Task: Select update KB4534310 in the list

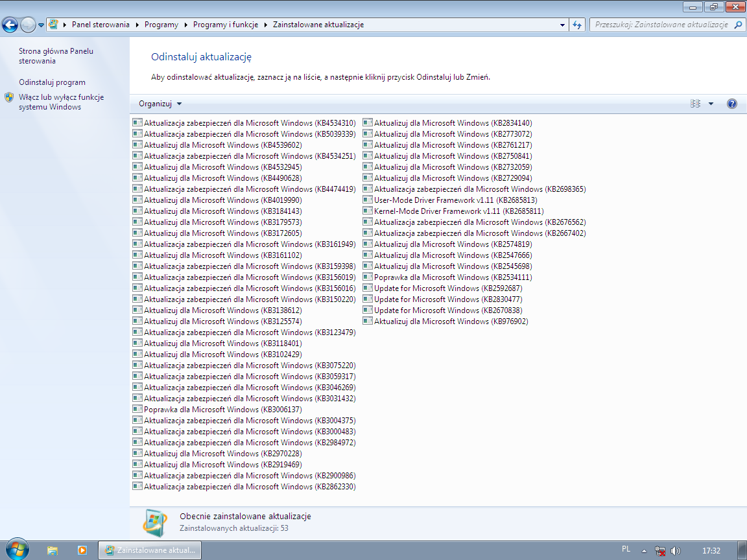Action: coord(249,123)
